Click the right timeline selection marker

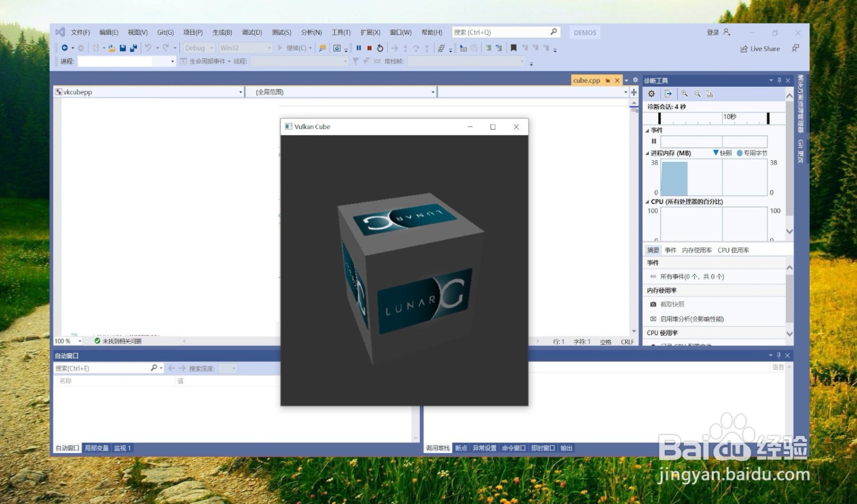pos(768,118)
